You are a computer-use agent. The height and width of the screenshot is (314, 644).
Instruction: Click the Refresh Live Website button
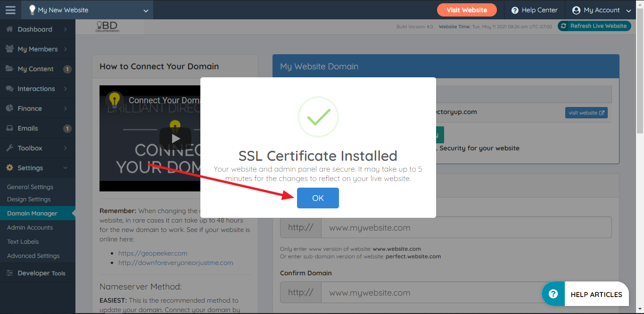[594, 26]
